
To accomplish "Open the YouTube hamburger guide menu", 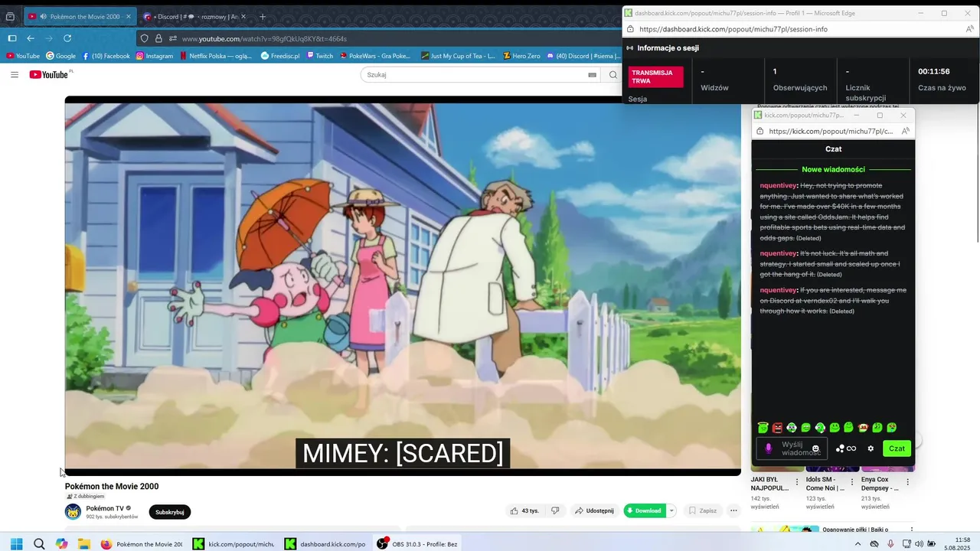I will pyautogui.click(x=15, y=74).
